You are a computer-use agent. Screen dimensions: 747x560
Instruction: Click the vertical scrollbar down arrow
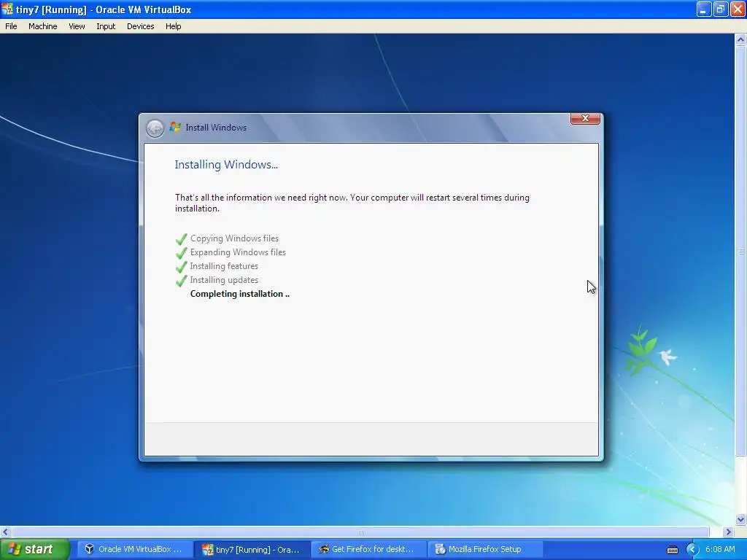pos(740,519)
